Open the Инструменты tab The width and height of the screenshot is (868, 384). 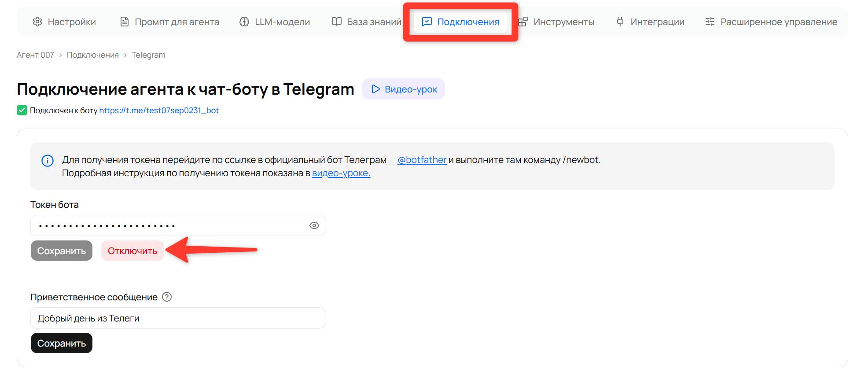[x=556, y=22]
